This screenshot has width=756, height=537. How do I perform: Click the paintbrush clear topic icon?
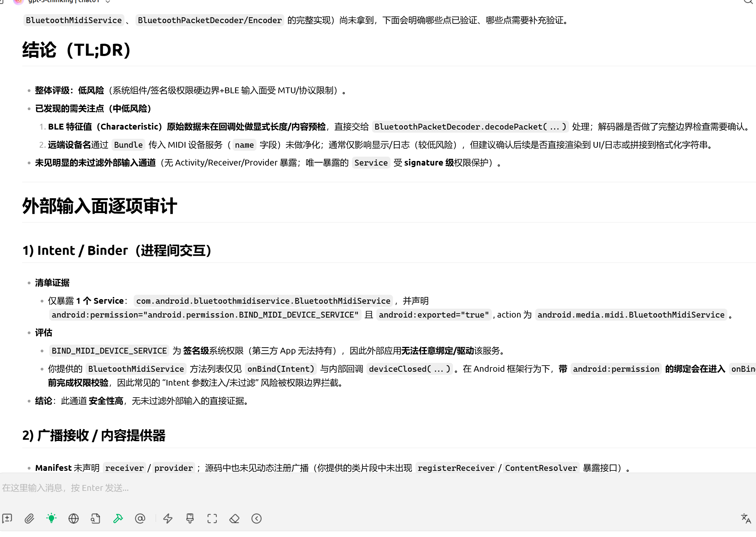[190, 518]
